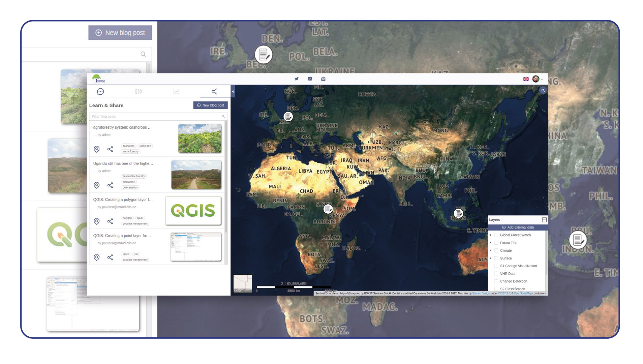Click the Layers panel scrollbar
The width and height of the screenshot is (643, 364).
click(x=546, y=253)
